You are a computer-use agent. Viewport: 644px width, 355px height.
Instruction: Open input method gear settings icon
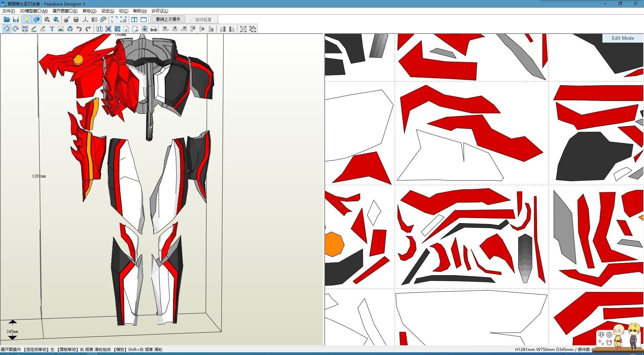pos(609,335)
